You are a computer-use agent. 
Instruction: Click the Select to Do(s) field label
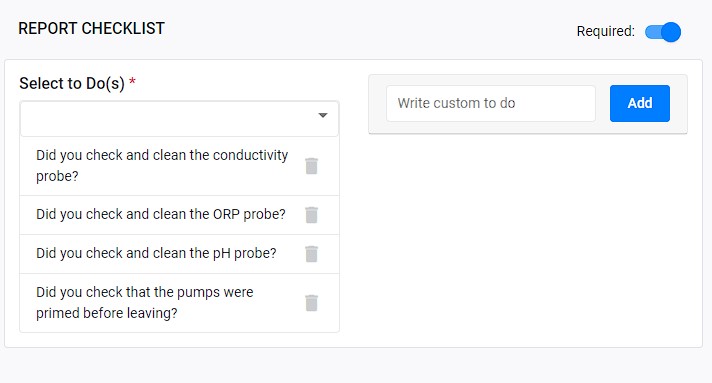tap(72, 84)
